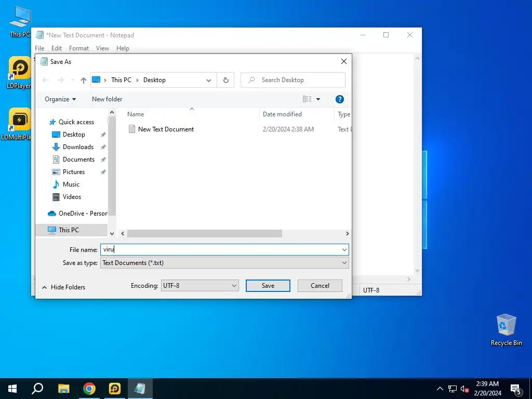The width and height of the screenshot is (532, 399).
Task: Navigate to This PC breadcrumb
Action: [x=121, y=80]
